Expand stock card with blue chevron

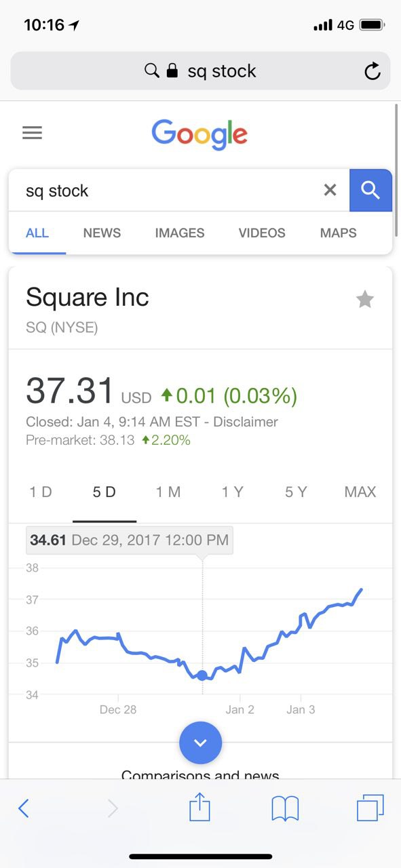coord(200,743)
